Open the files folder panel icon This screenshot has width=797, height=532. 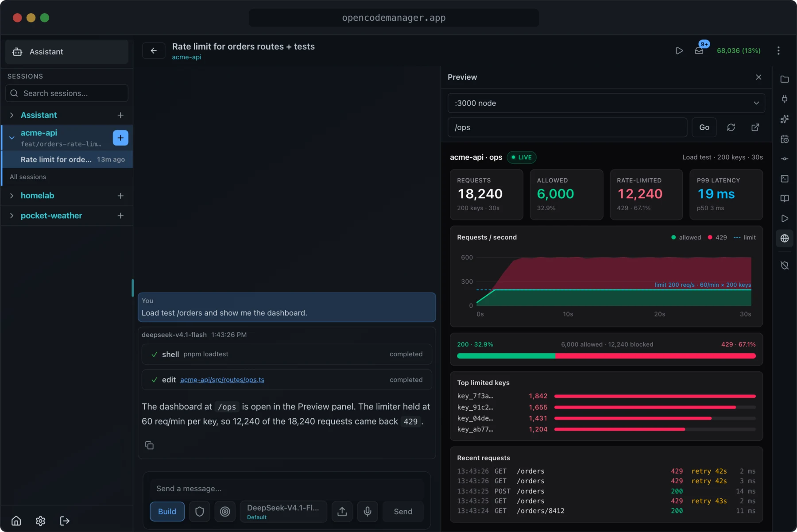coord(784,79)
